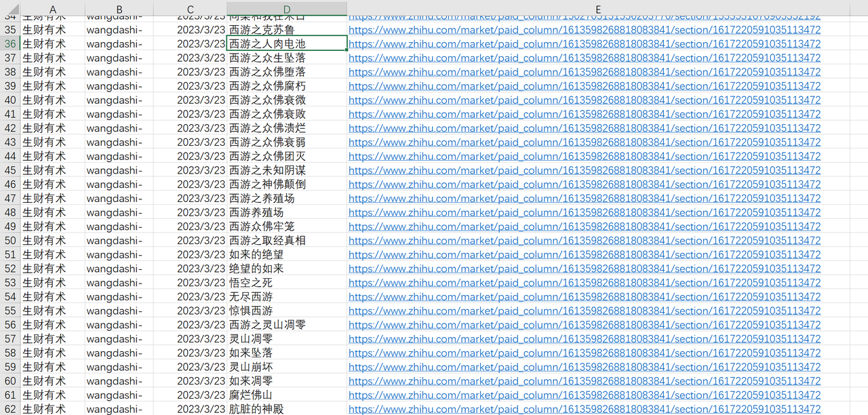Select the column B header
Image resolution: width=868 pixels, height=415 pixels.
119,9
